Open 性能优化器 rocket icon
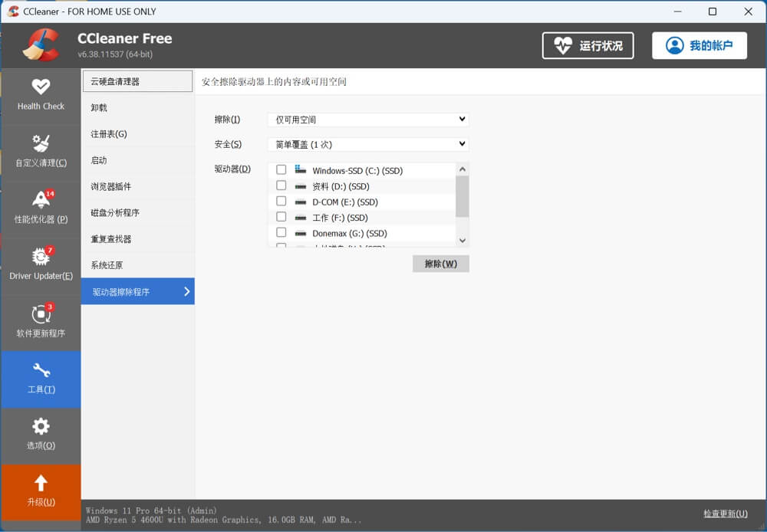Viewport: 767px width, 532px height. coord(41,200)
